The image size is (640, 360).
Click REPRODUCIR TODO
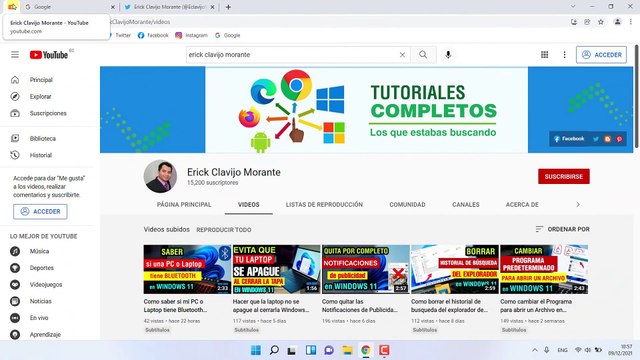[224, 230]
